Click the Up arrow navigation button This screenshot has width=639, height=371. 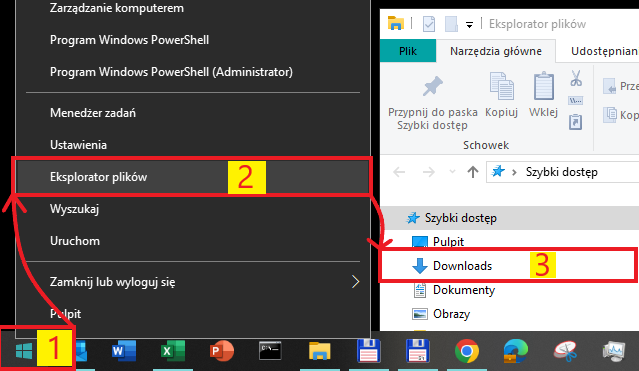coord(473,172)
